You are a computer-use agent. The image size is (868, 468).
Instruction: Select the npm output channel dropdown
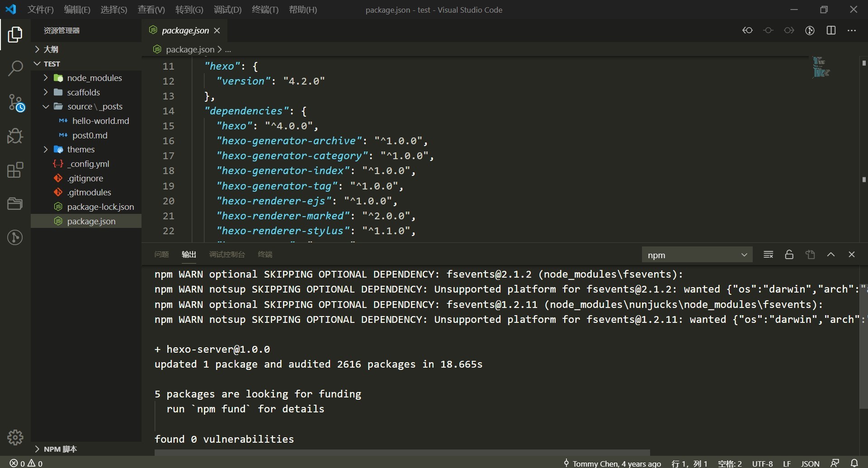click(697, 255)
